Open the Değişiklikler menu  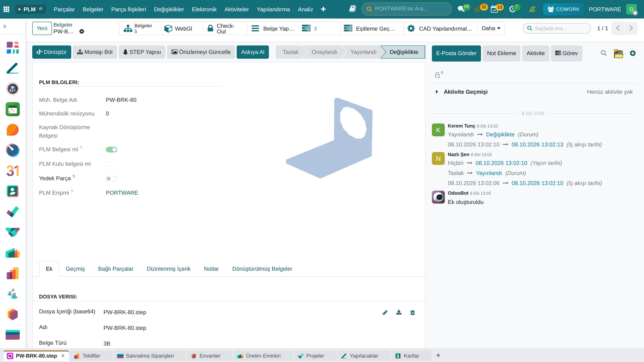click(x=169, y=9)
